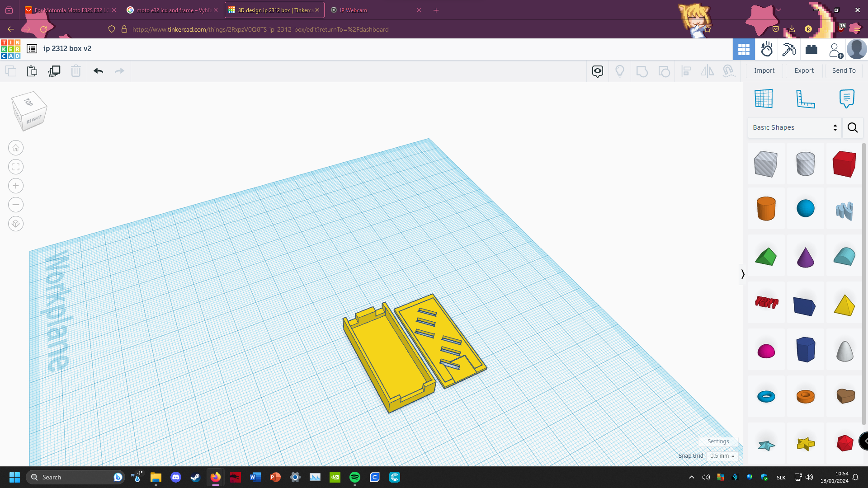Viewport: 868px width, 488px height.
Task: Click the Import button
Action: tap(764, 70)
